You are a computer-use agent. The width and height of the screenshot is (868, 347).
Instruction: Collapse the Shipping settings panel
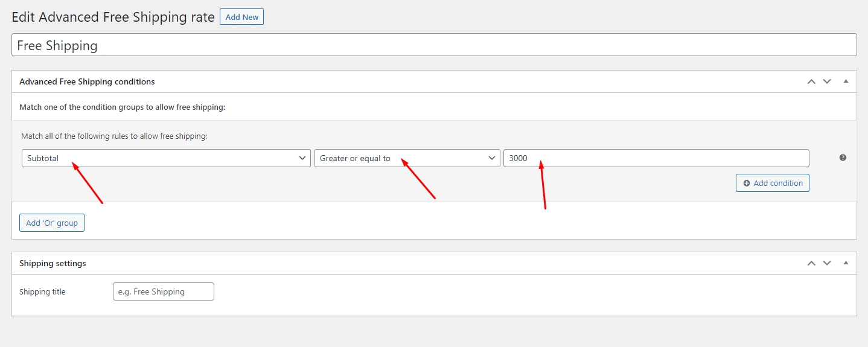pyautogui.click(x=846, y=263)
